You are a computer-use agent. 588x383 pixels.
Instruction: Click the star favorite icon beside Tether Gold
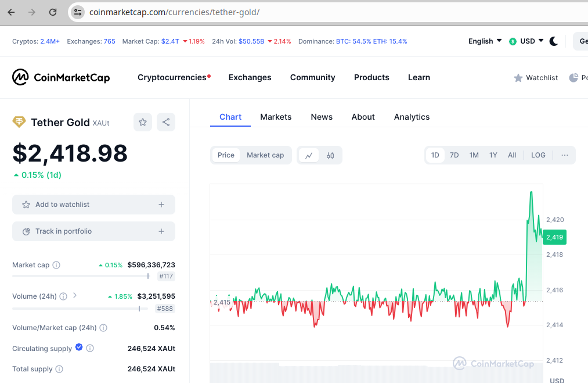(143, 122)
